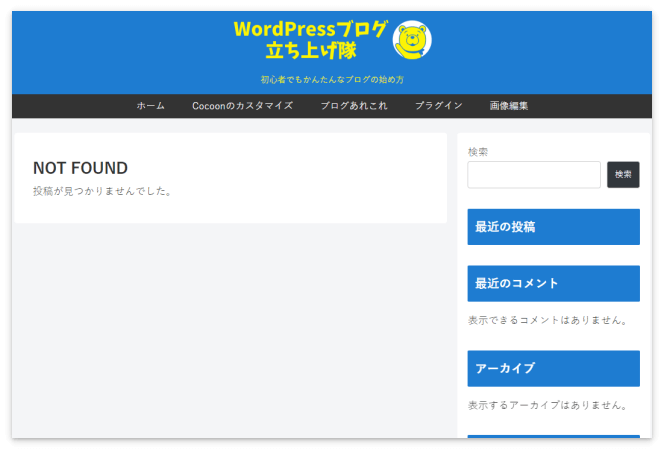This screenshot has width=664, height=451.
Task: Go to the ホーム menu item
Action: coord(150,106)
